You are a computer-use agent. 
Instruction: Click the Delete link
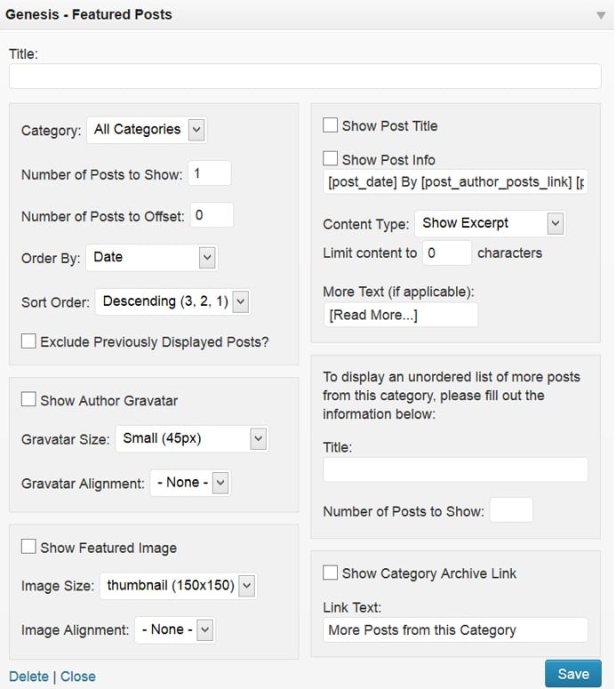click(28, 677)
